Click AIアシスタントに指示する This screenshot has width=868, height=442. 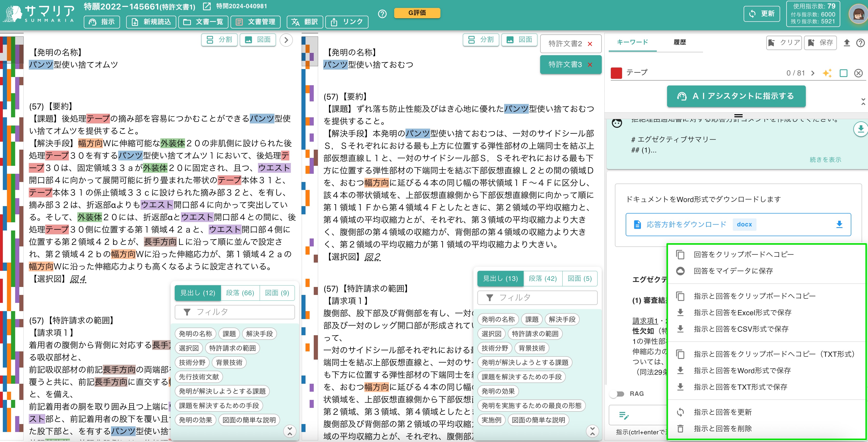pyautogui.click(x=736, y=96)
